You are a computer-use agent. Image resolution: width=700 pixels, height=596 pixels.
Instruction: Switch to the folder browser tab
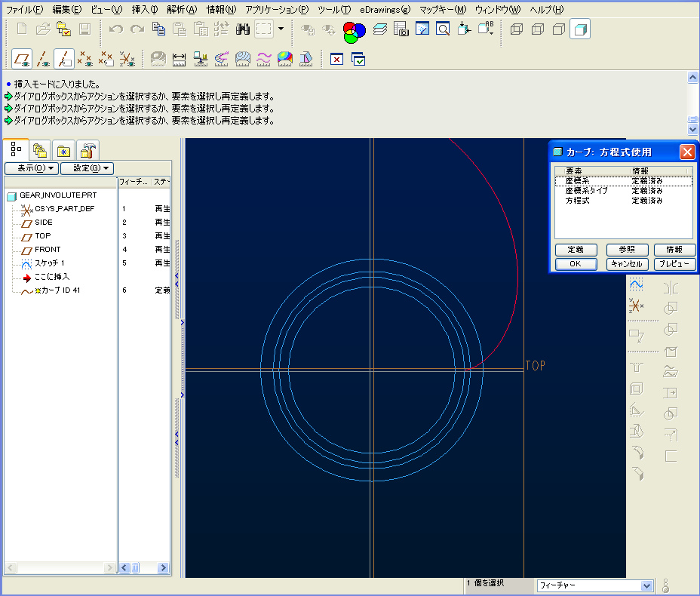click(40, 149)
